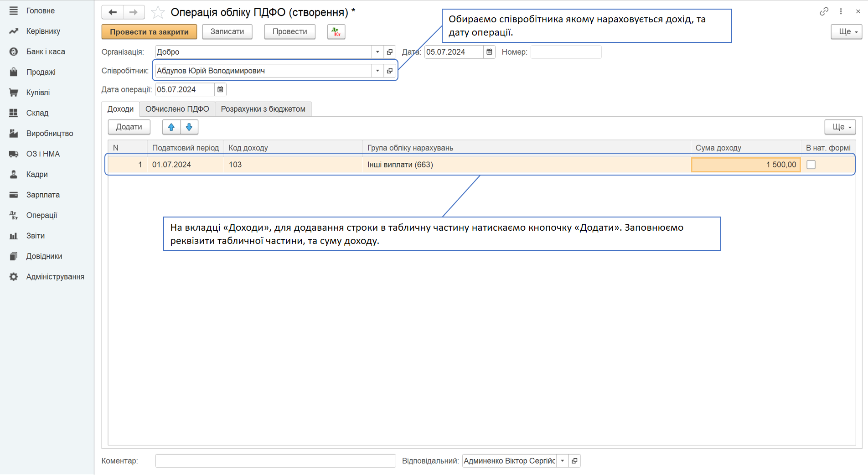
Task: Click the Продажі bag icon
Action: tap(14, 72)
